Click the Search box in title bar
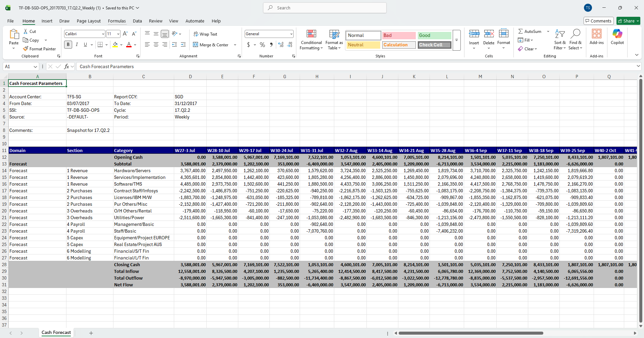This screenshot has width=644, height=338. pos(325,8)
